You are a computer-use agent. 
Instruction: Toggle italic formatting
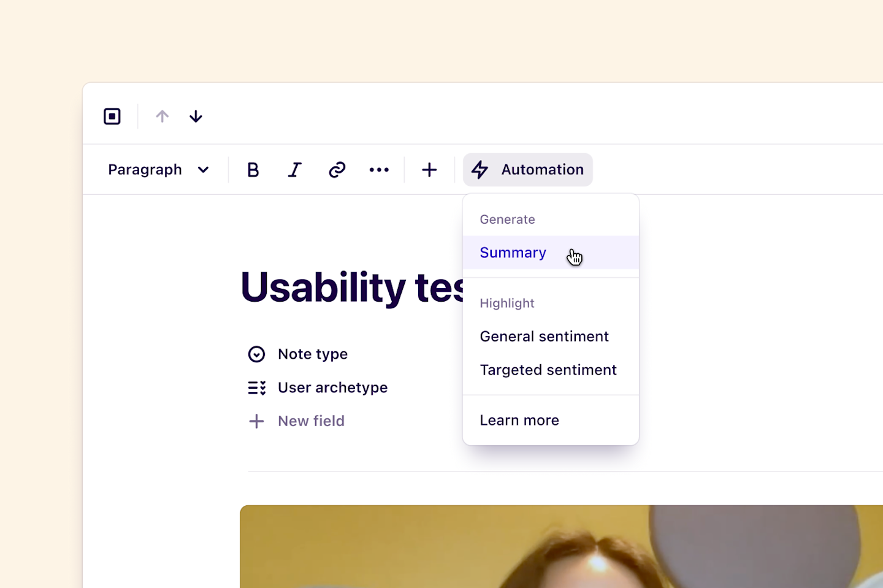click(x=295, y=170)
